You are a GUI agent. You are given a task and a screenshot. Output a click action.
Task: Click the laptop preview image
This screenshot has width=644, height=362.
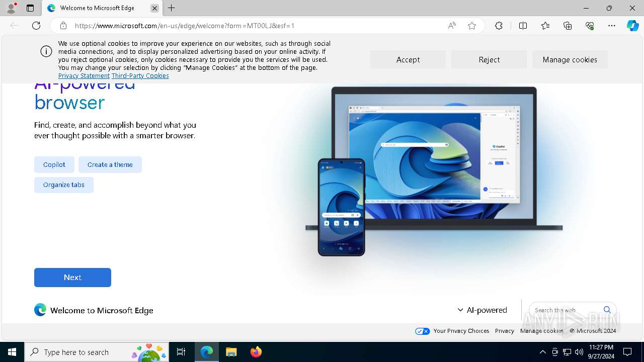[x=434, y=158]
